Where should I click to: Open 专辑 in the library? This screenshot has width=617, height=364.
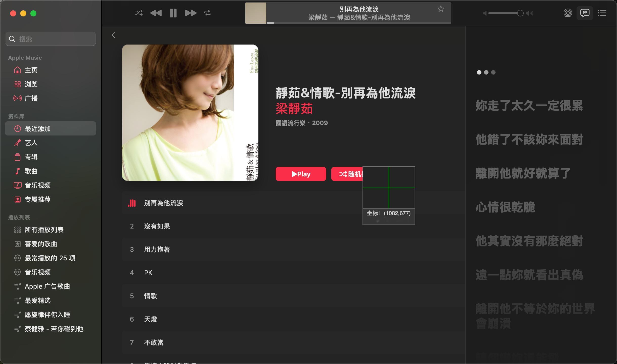coord(51,157)
